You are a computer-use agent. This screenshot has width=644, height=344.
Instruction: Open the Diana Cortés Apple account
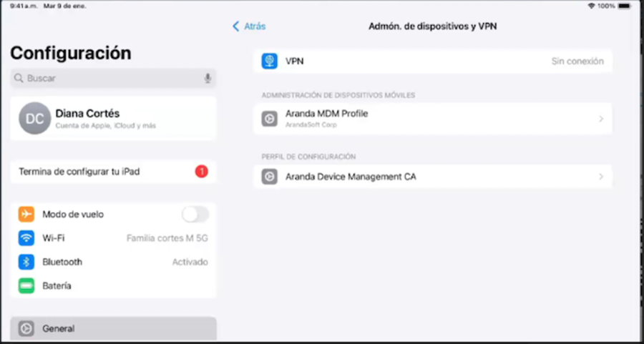click(x=113, y=118)
